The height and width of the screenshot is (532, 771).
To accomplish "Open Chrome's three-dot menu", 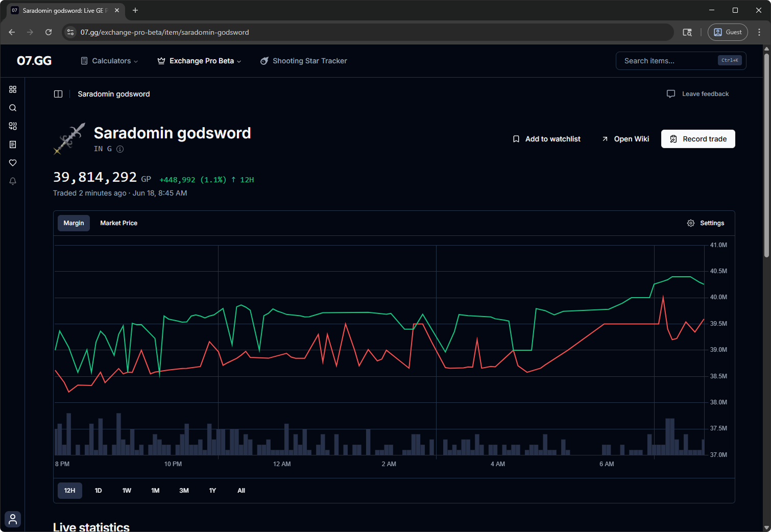I will pos(759,32).
